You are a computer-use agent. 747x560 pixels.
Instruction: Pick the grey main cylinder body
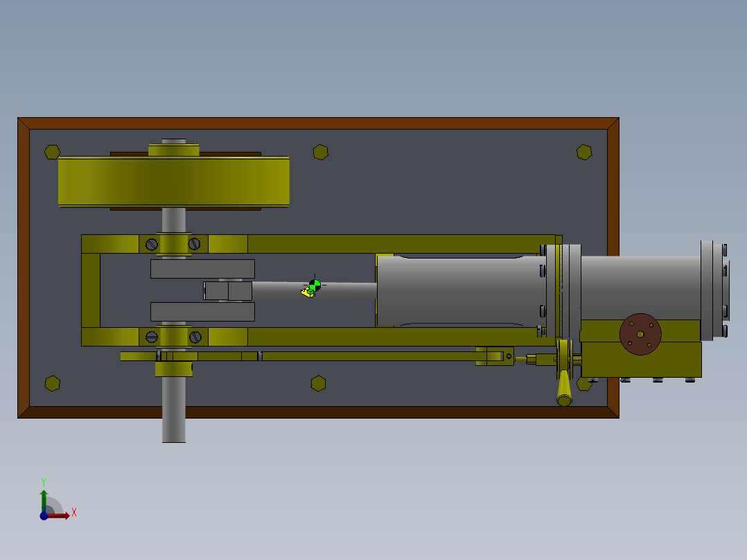point(462,290)
